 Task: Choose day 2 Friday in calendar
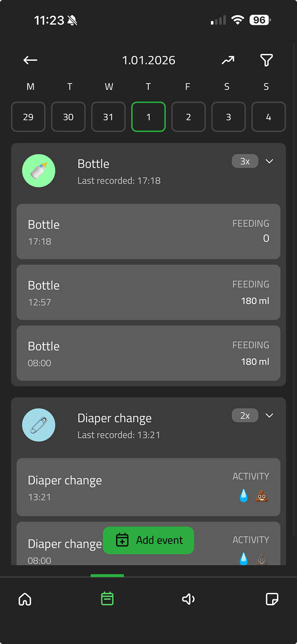188,117
